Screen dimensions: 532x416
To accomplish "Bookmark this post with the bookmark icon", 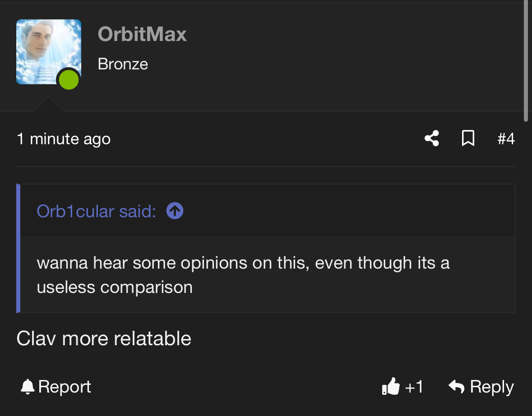I will click(468, 138).
